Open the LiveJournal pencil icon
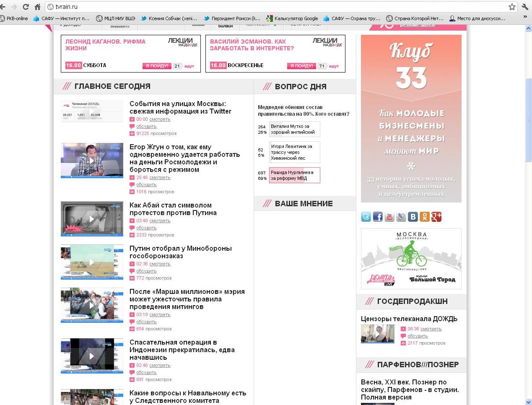Screen dimensions: 532x405 point(401,217)
